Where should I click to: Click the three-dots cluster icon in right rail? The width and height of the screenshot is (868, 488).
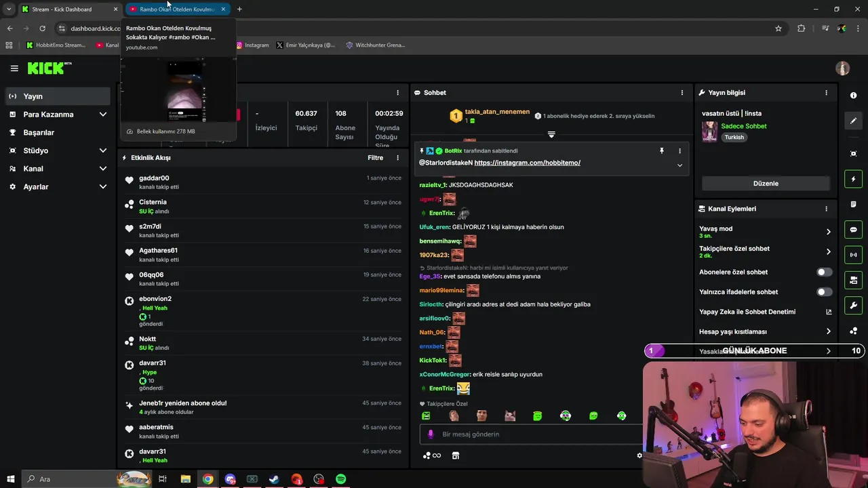(853, 331)
